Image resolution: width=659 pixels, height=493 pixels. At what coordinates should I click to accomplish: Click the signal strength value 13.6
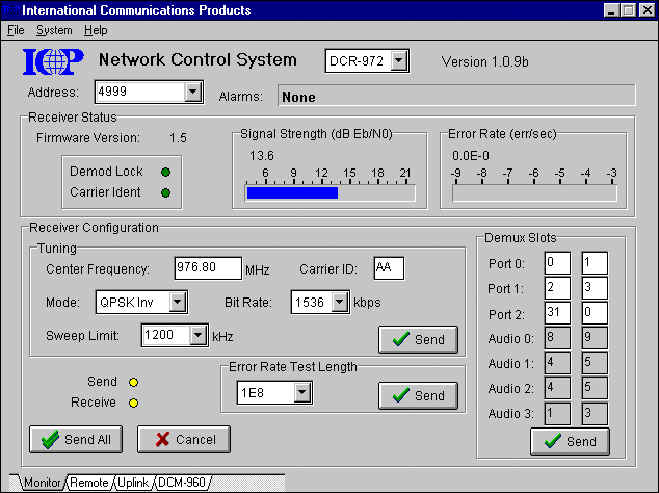[x=262, y=156]
